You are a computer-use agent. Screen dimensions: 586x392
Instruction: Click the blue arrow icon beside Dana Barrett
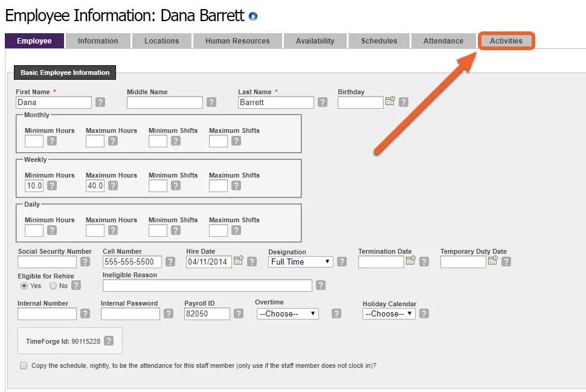point(253,16)
